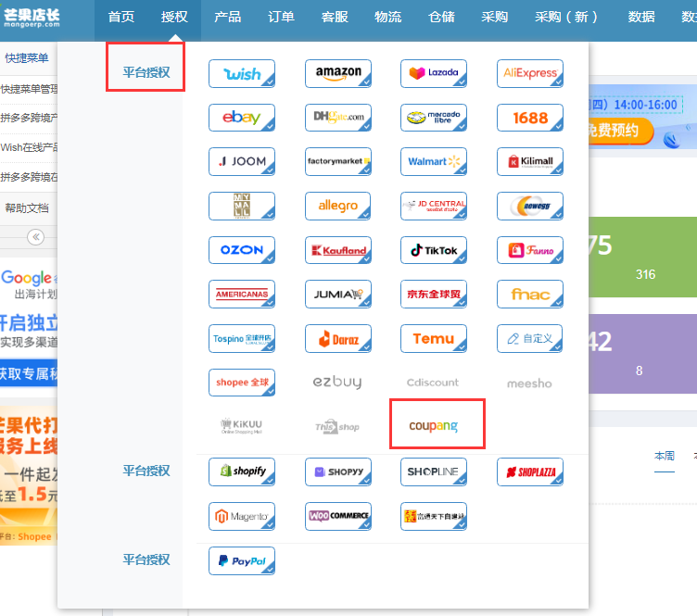
Task: Open 京东全球贸 platform authorization
Action: tap(434, 294)
